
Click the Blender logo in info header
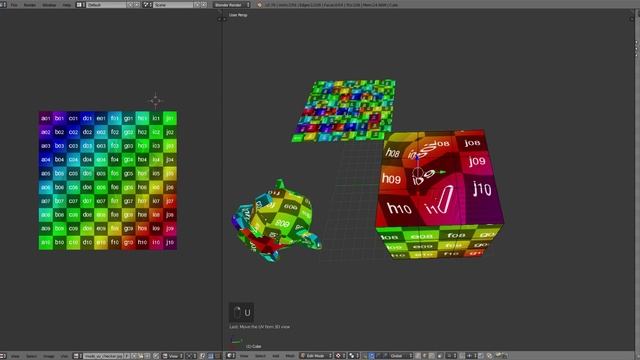(x=260, y=4)
